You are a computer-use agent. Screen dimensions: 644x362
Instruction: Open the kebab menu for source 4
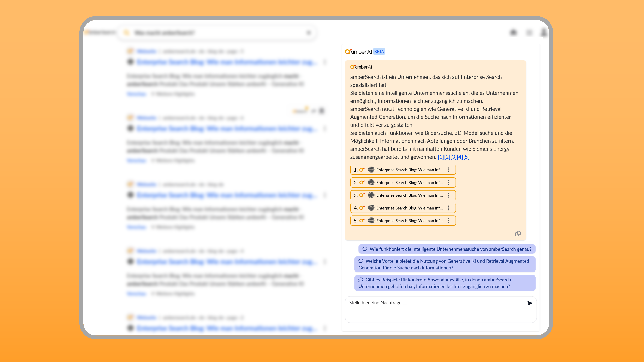(448, 208)
